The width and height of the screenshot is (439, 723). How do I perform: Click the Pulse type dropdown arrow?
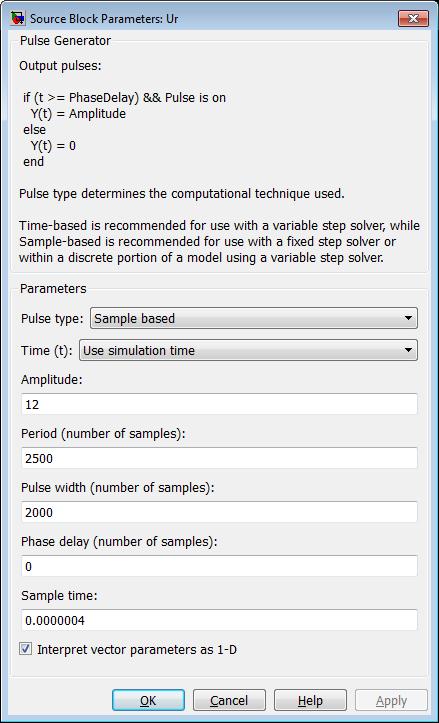click(408, 318)
